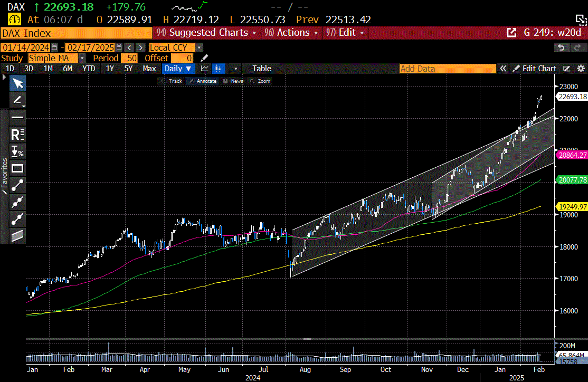Click the green 20077.78 moving average label
The height and width of the screenshot is (382, 588).
pos(572,180)
